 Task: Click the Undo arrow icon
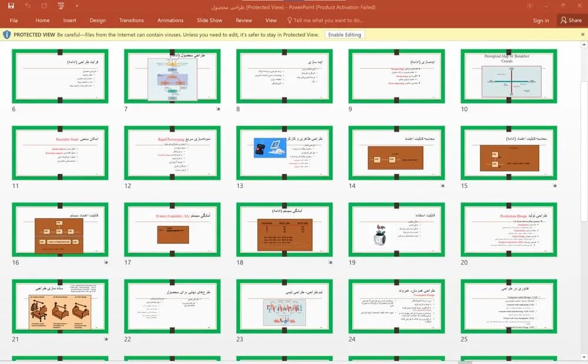coord(28,6)
